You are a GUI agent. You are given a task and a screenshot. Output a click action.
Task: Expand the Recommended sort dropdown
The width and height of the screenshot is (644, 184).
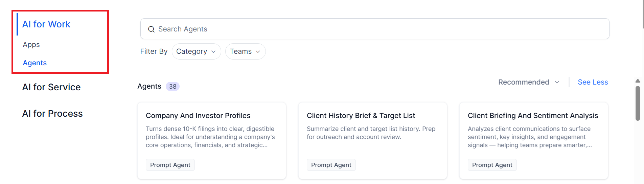[x=529, y=82]
